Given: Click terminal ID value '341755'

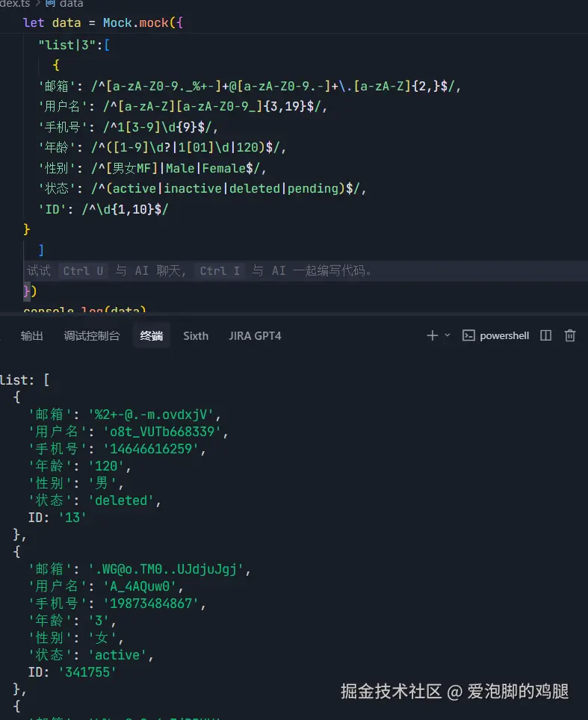Looking at the screenshot, I should click(x=87, y=672).
